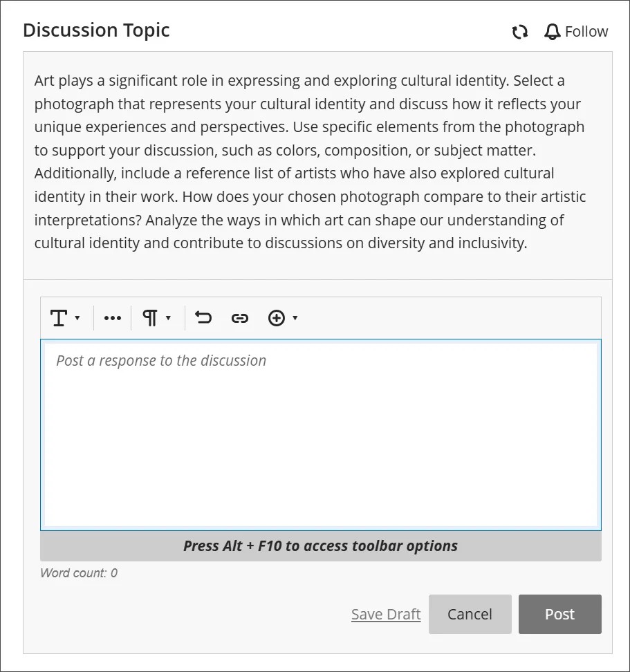The height and width of the screenshot is (672, 630).
Task: Click the refresh discussion icon
Action: 519,31
